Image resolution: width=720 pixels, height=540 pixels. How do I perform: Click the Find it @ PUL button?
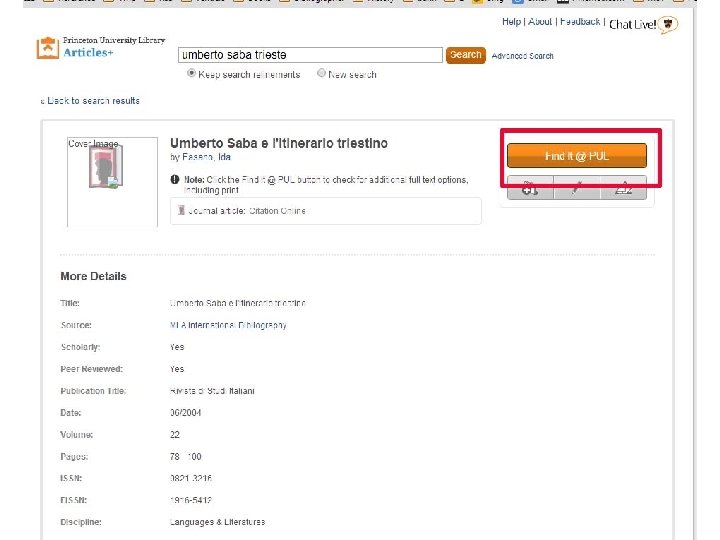tap(577, 156)
